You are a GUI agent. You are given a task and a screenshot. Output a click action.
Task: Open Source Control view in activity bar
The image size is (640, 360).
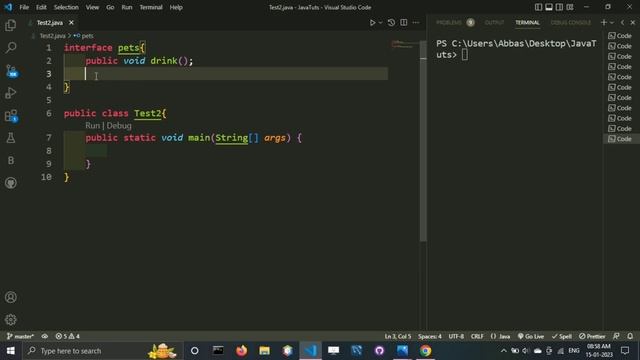point(11,71)
